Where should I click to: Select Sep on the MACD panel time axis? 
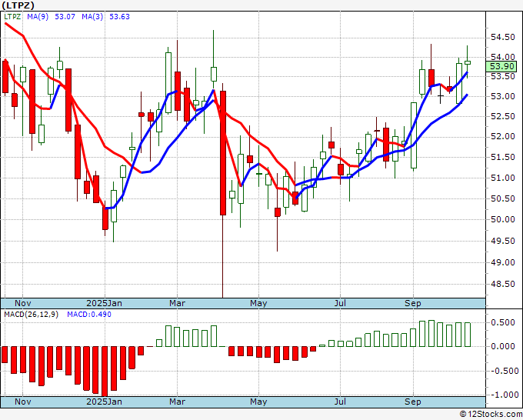click(413, 402)
